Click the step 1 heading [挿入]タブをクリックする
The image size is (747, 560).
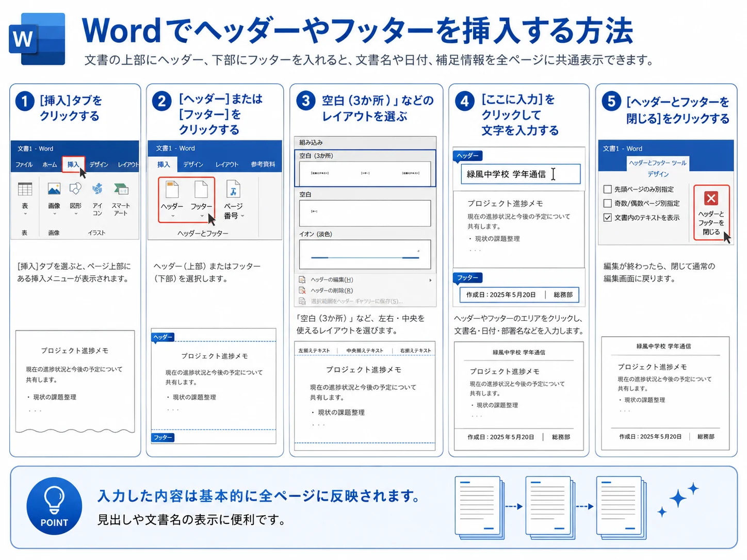click(71, 108)
